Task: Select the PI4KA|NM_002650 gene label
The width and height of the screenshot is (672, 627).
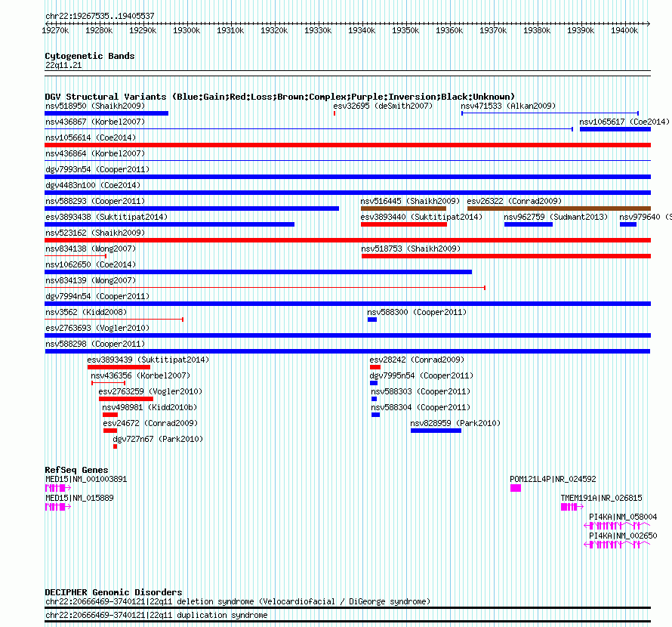Action: [623, 536]
